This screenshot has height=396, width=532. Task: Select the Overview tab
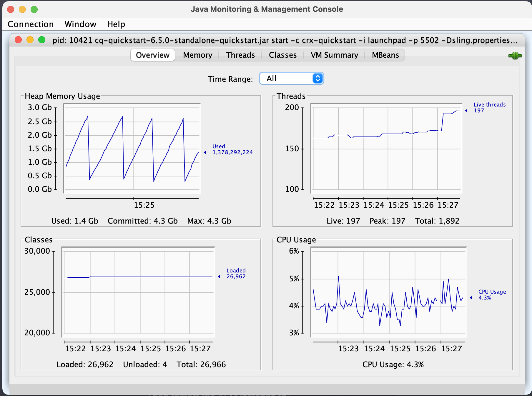152,55
